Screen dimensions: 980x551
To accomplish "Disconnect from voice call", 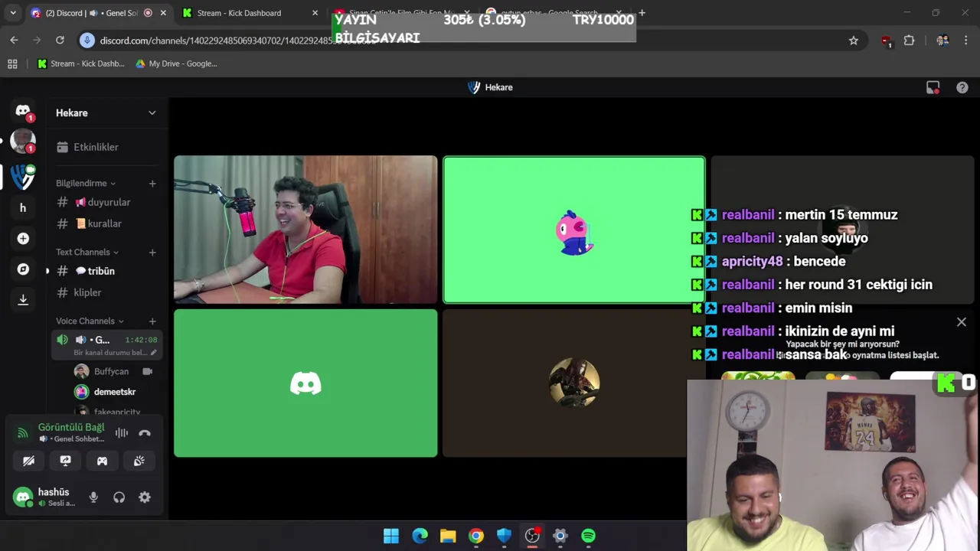I will coord(145,432).
